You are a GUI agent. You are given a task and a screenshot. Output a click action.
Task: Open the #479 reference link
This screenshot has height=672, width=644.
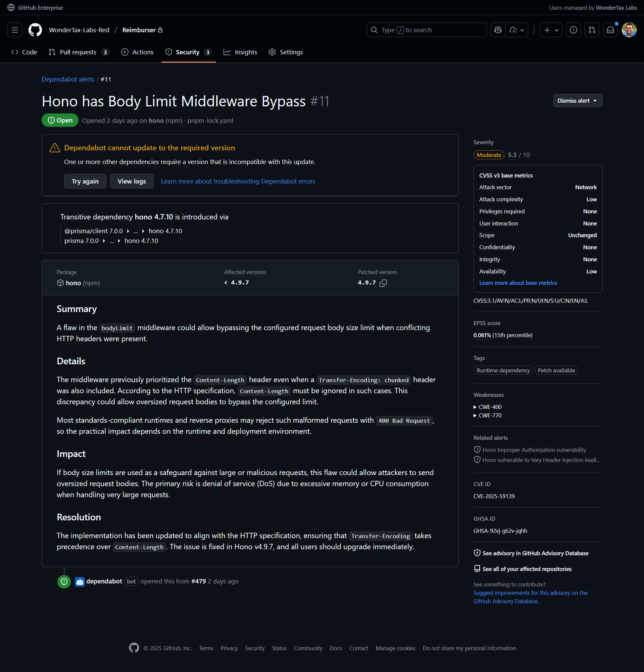click(x=199, y=581)
